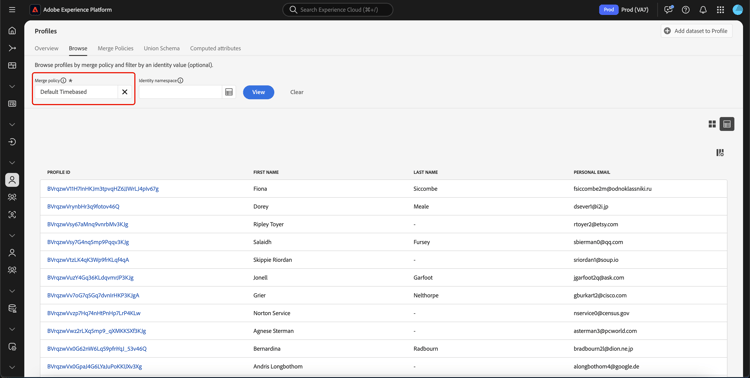
Task: Open Dorey Meale's profile ID link
Action: 83,206
